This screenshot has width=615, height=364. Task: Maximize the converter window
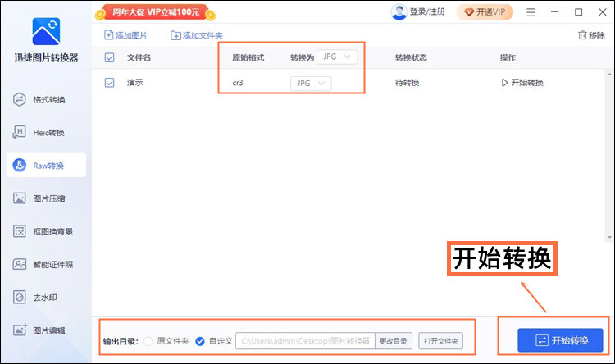pyautogui.click(x=579, y=12)
